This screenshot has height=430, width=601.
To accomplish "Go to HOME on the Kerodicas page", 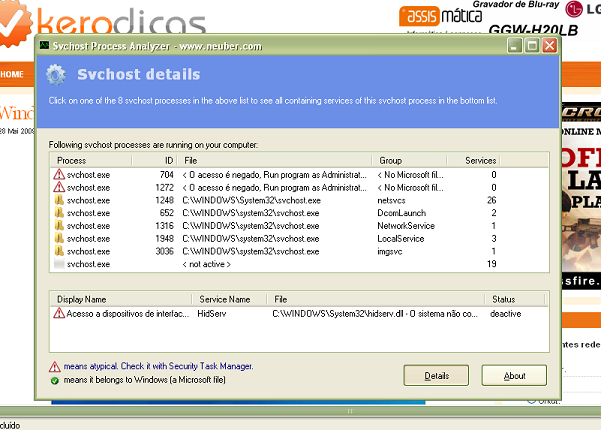I will pos(12,74).
